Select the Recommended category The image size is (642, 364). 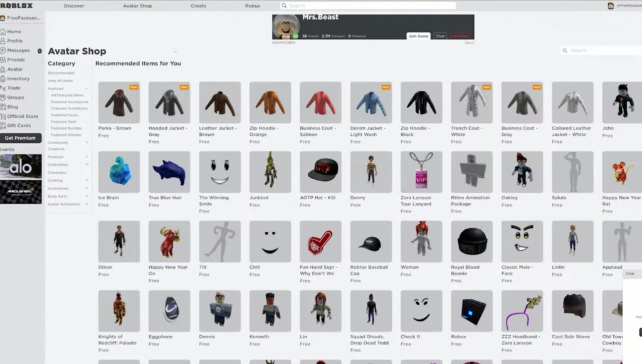click(61, 73)
